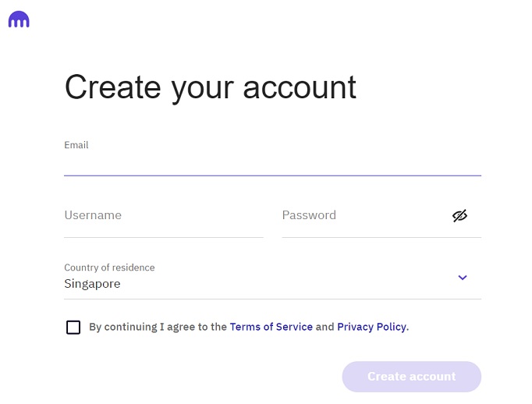Click the underline beneath the Email field

point(272,175)
